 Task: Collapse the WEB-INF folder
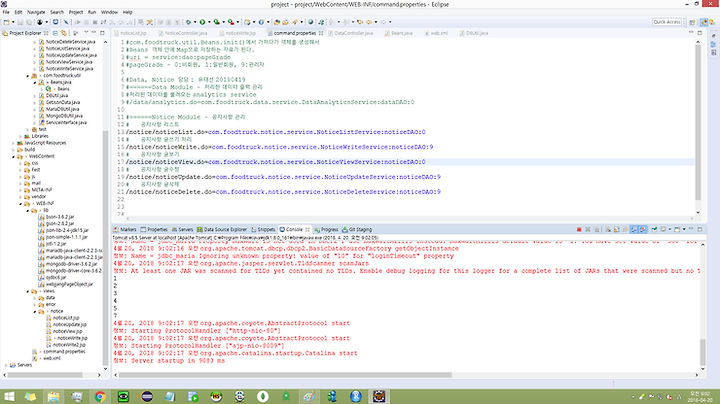pyautogui.click(x=20, y=203)
